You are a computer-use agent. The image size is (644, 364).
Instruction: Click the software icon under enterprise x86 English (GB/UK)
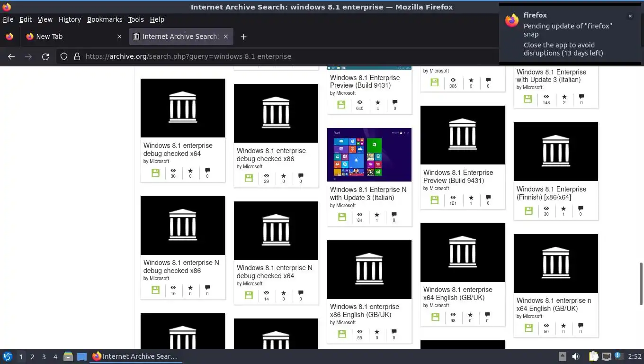[342, 334]
